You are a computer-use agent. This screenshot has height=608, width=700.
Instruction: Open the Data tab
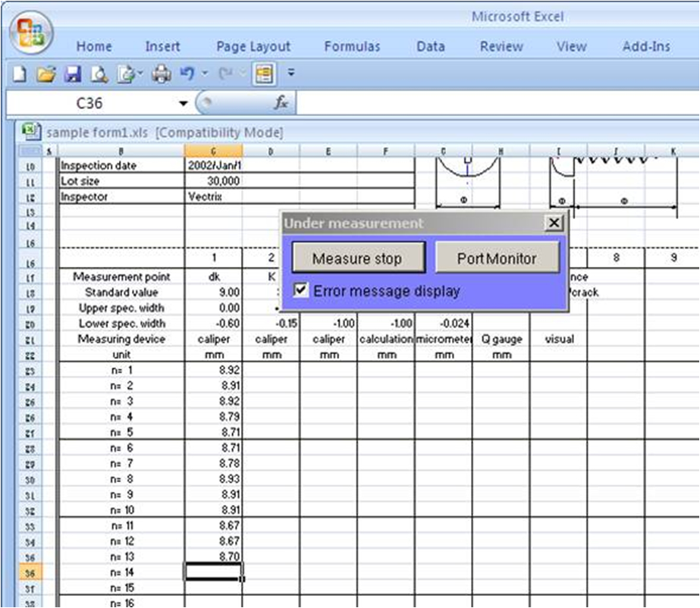point(430,46)
